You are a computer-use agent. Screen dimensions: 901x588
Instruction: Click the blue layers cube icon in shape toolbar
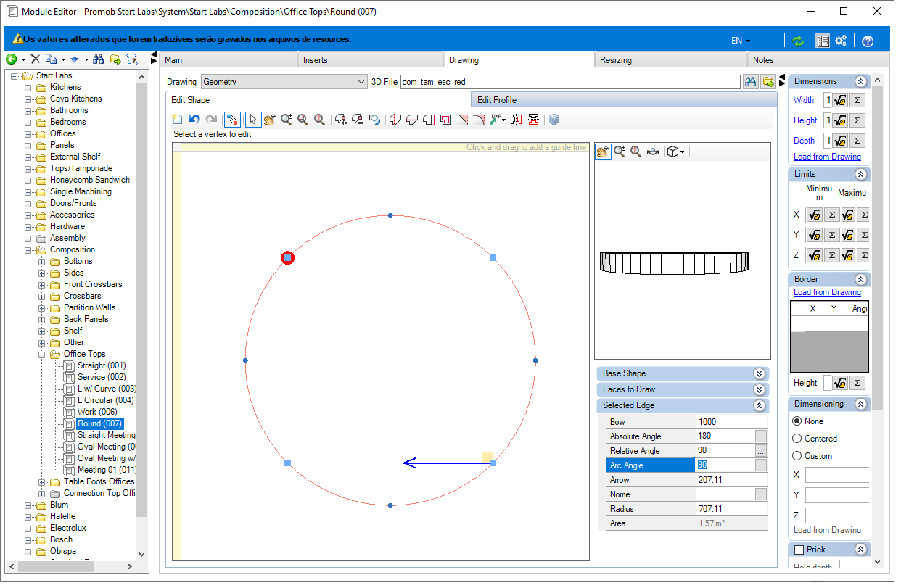click(554, 120)
